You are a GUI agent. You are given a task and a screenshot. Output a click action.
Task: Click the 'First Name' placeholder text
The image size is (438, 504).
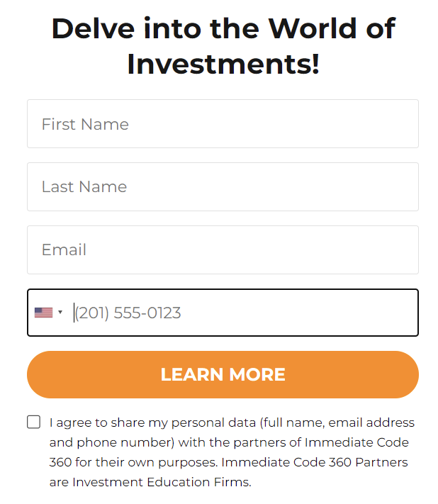point(85,124)
